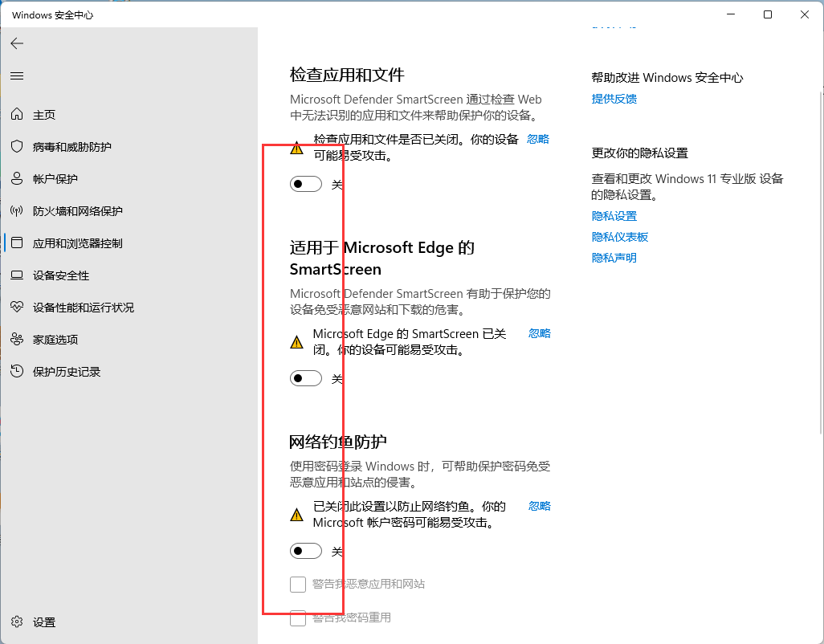The height and width of the screenshot is (644, 824).
Task: Click the 设备性能和运行状况 heart icon
Action: pos(17,308)
